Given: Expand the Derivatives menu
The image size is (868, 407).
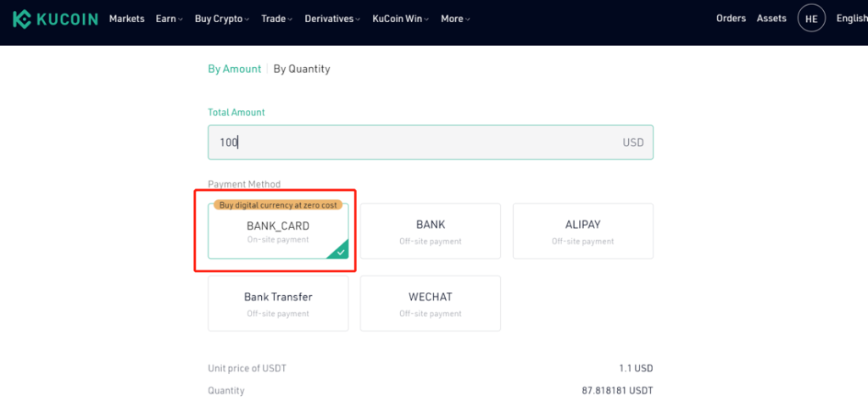Looking at the screenshot, I should 332,19.
